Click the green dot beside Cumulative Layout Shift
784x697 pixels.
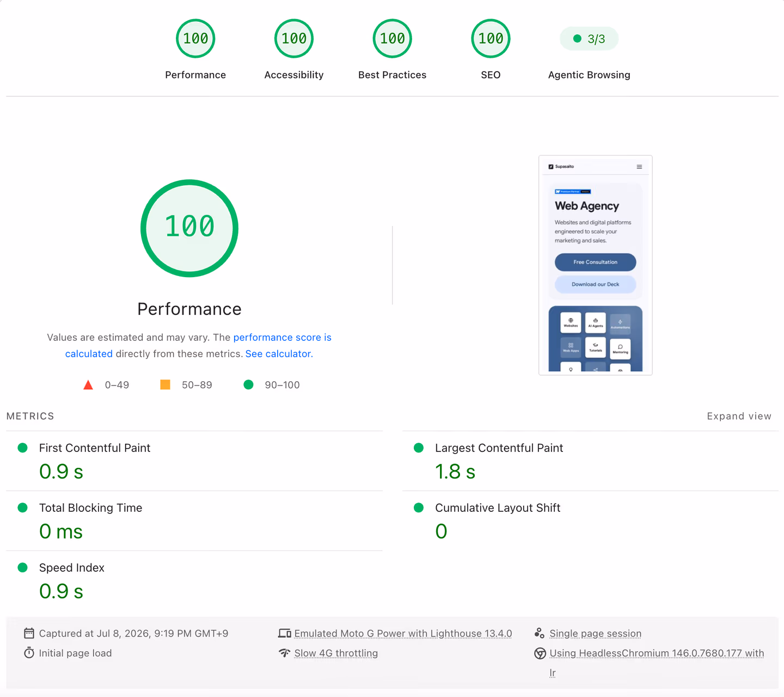(419, 508)
